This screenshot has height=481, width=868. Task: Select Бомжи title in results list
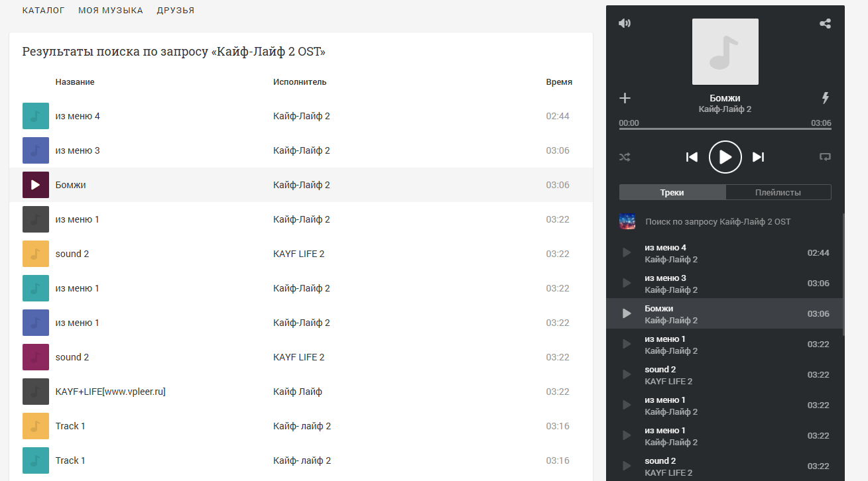coord(71,185)
